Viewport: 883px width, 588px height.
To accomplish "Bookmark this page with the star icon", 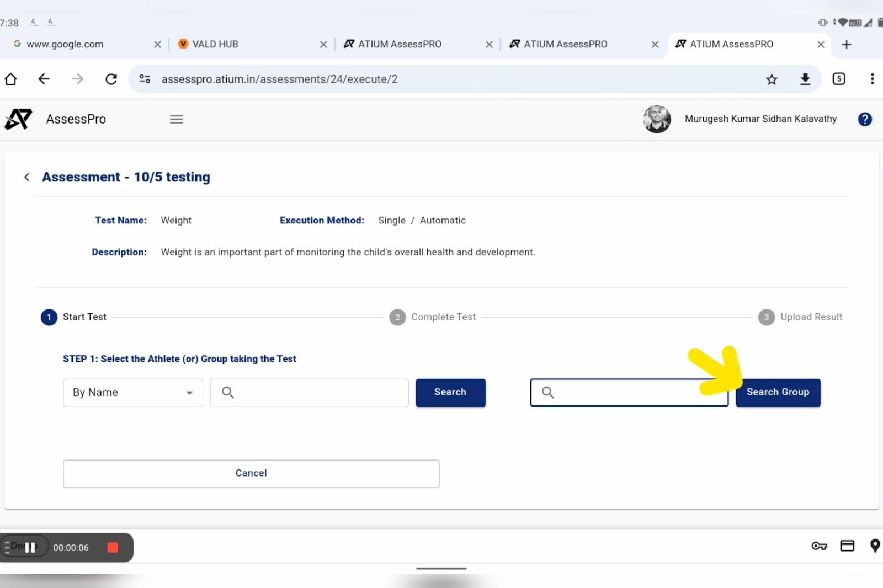I will coord(772,79).
